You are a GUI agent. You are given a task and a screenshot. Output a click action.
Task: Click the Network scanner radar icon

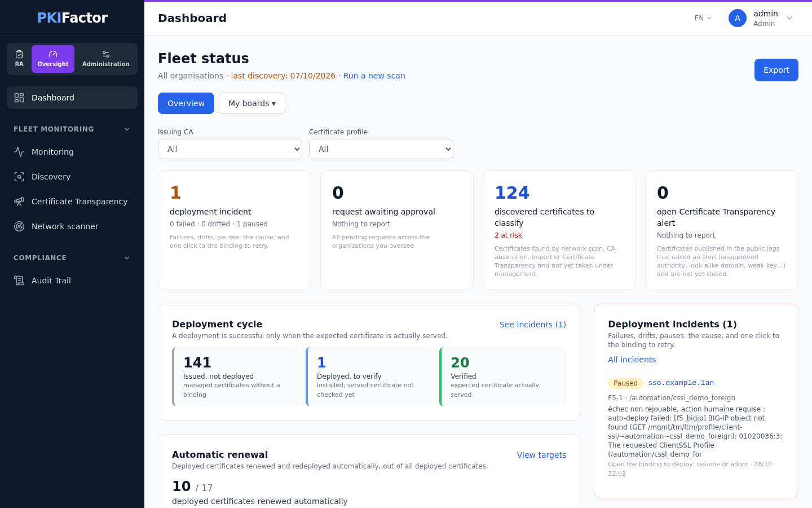(x=19, y=226)
